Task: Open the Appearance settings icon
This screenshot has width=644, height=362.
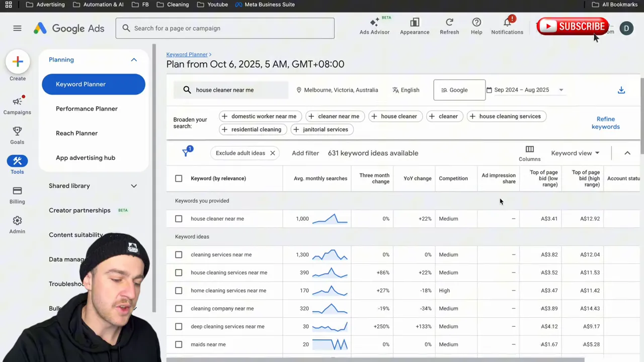Action: (x=415, y=23)
